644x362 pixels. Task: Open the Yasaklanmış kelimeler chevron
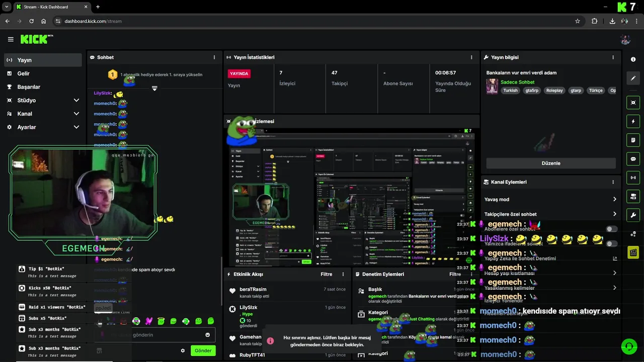point(615,288)
